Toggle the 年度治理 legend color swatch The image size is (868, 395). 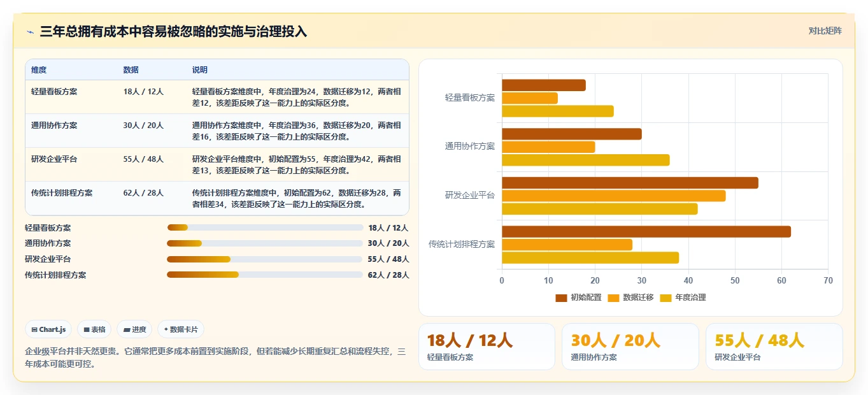666,298
